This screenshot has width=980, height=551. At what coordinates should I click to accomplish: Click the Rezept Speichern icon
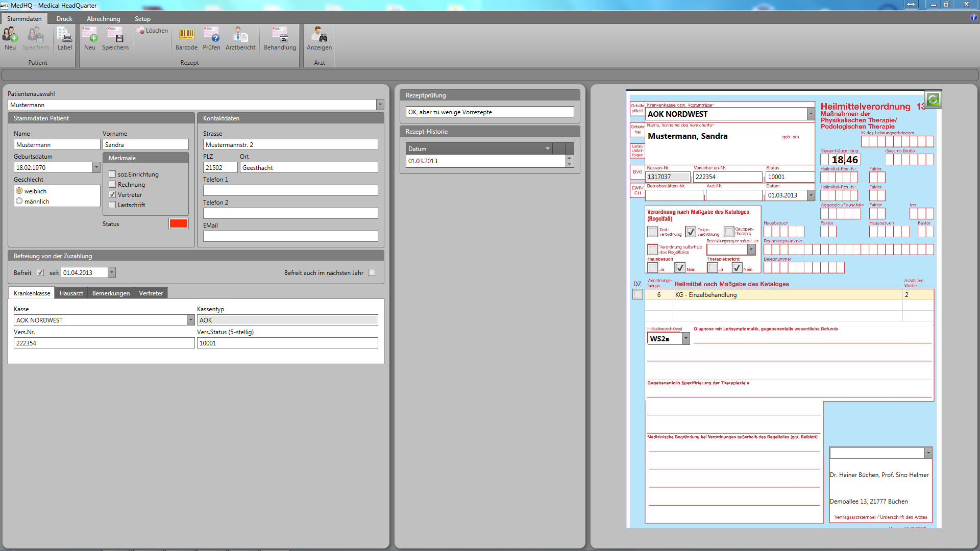[x=115, y=39]
